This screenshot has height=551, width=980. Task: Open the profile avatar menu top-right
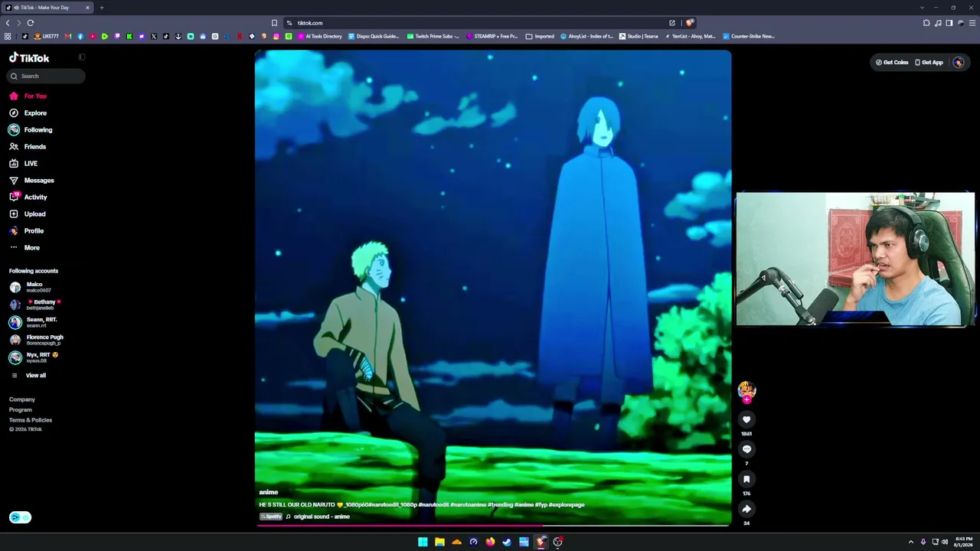[x=959, y=63]
